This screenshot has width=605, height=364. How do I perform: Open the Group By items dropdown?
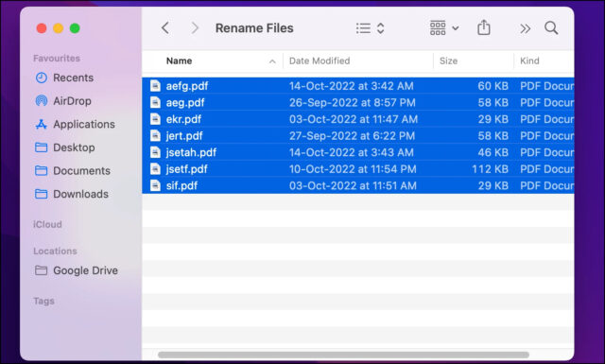(444, 28)
